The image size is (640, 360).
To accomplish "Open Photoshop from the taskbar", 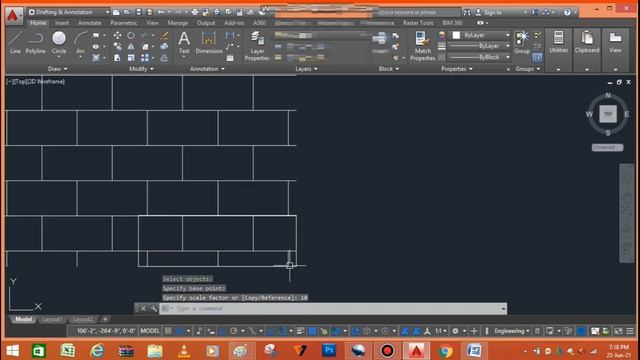I will point(329,350).
